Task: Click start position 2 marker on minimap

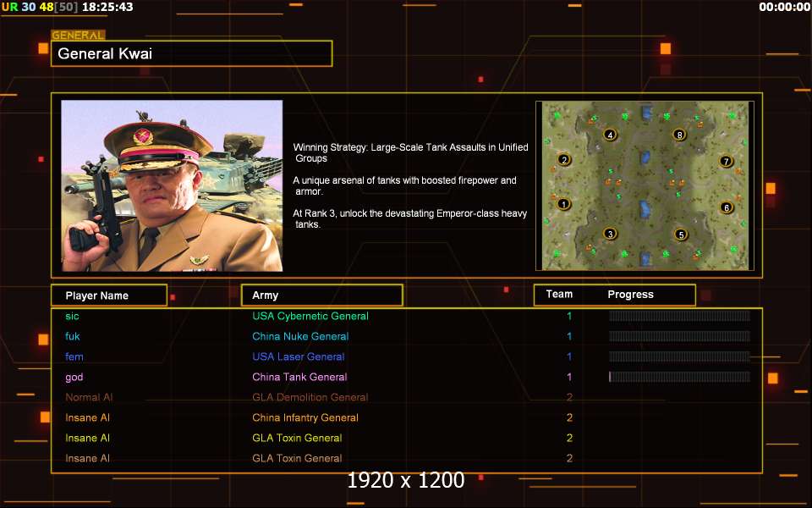Action: click(564, 160)
